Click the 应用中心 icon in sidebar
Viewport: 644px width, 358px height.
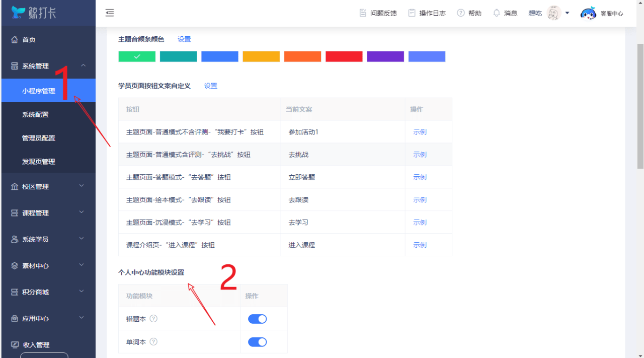[15, 319]
